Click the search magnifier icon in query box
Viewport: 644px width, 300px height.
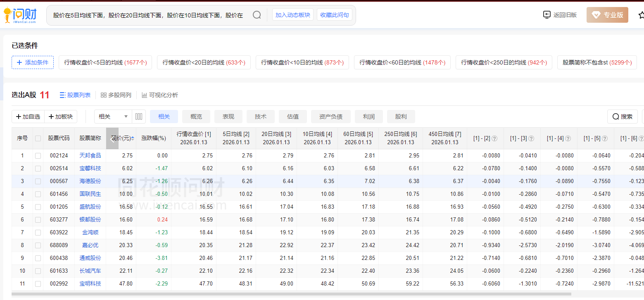point(257,15)
